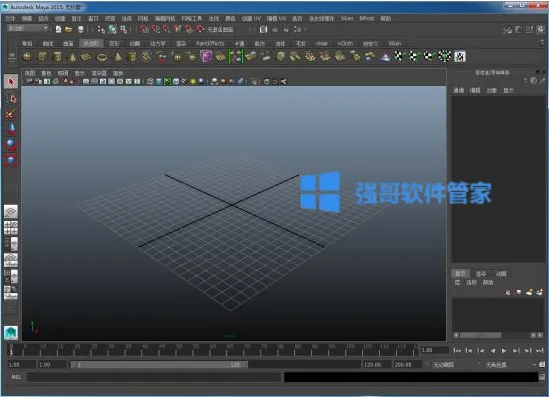This screenshot has height=397, width=549.
Task: Open the Script Editor icon at bottom right
Action: pos(542,377)
